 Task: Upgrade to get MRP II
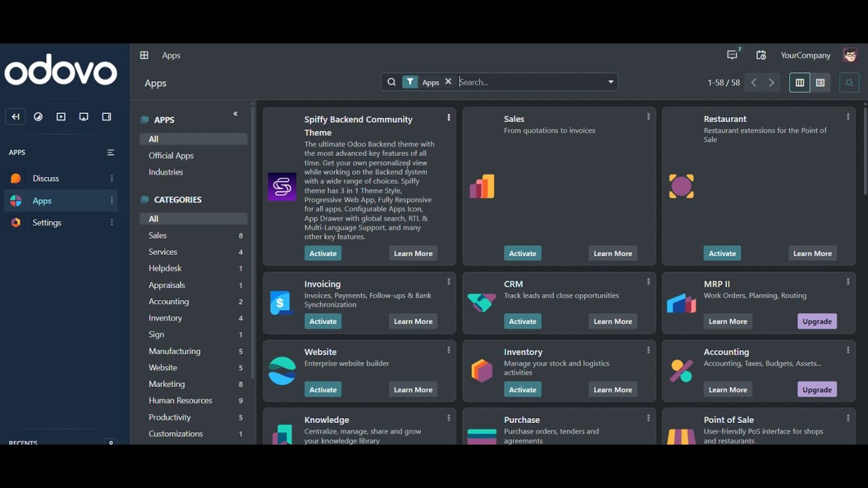pyautogui.click(x=817, y=321)
